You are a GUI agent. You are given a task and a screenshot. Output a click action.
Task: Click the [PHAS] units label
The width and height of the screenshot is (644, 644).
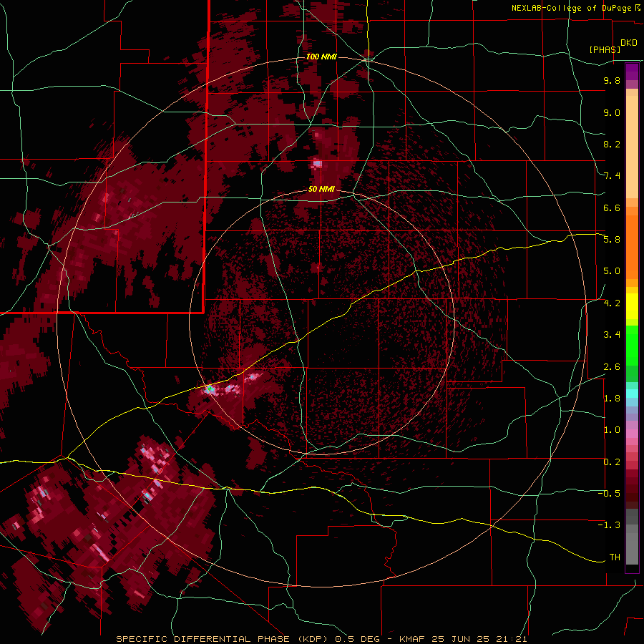point(605,49)
